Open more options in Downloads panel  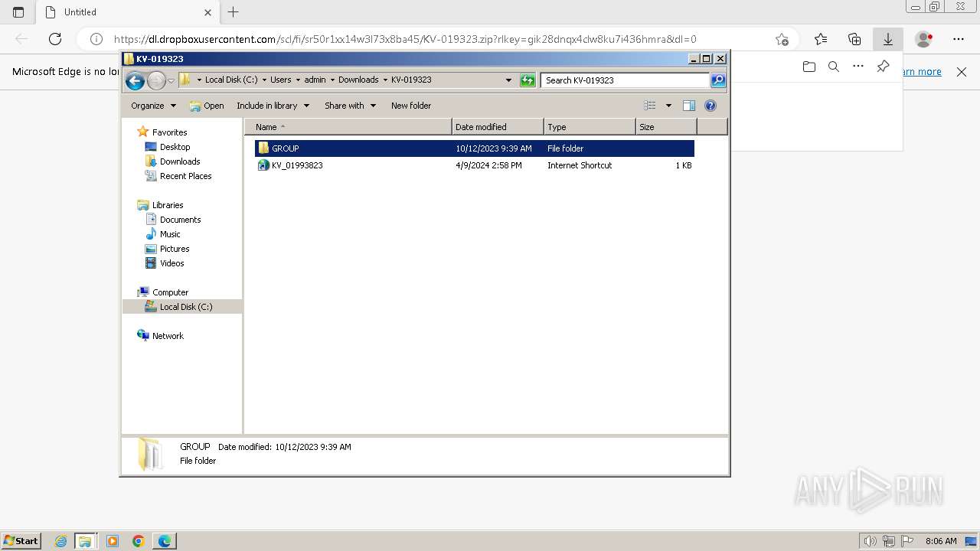tap(858, 67)
